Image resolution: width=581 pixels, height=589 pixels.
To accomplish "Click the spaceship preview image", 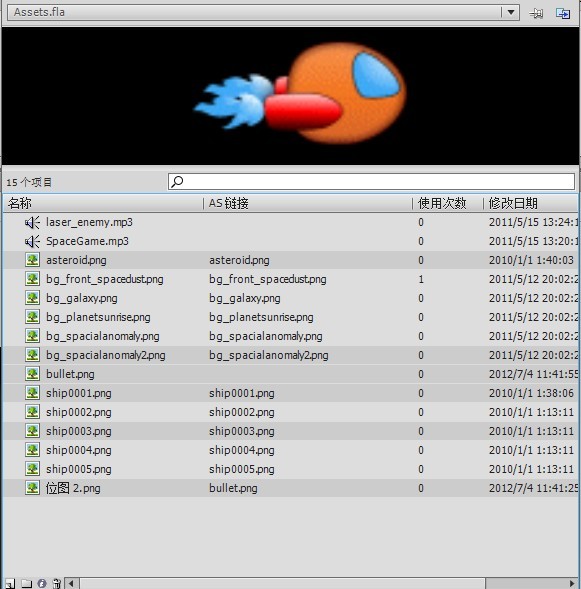I will (300, 94).
